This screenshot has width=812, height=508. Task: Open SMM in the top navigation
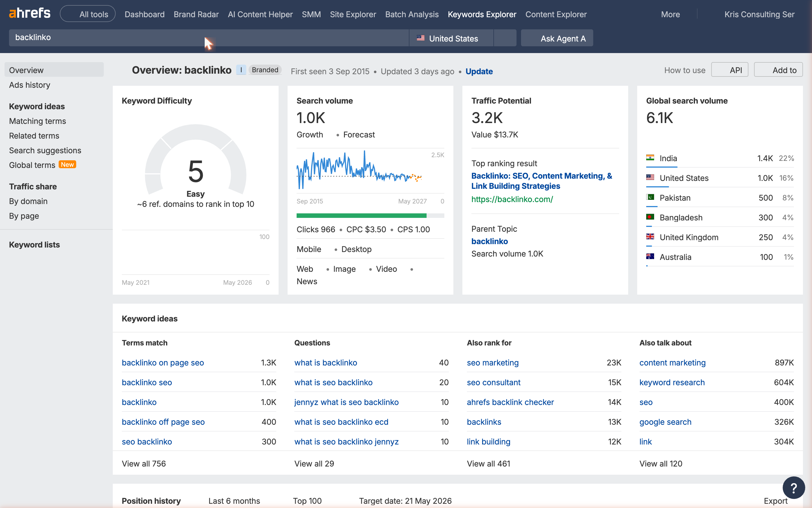tap(311, 14)
